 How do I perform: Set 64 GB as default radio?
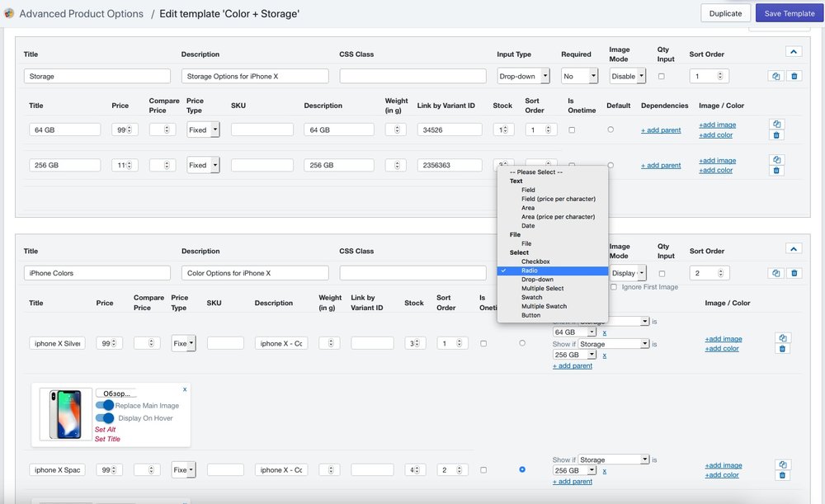tap(610, 130)
